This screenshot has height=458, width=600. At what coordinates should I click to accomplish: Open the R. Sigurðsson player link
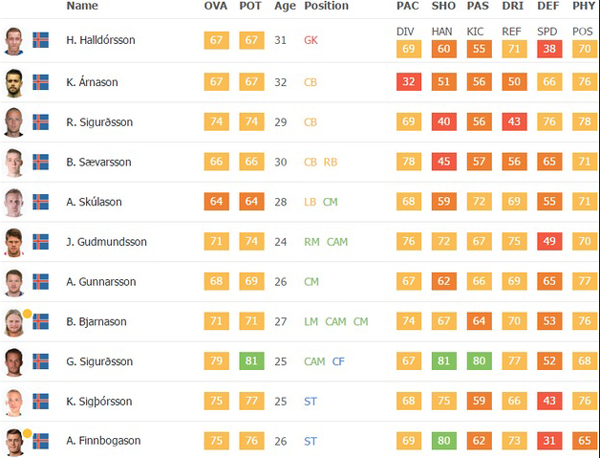[x=99, y=122]
